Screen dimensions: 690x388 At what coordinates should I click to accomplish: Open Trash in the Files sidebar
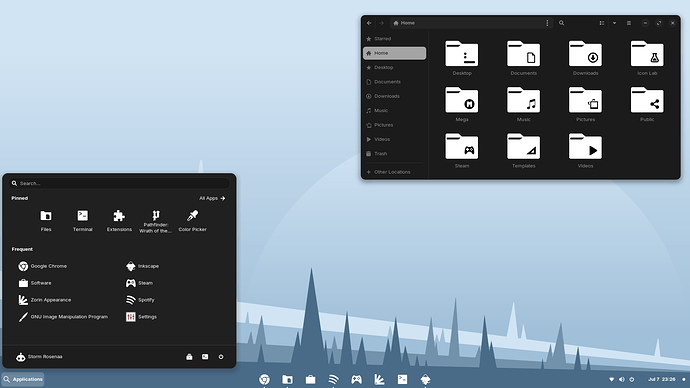[x=394, y=154]
